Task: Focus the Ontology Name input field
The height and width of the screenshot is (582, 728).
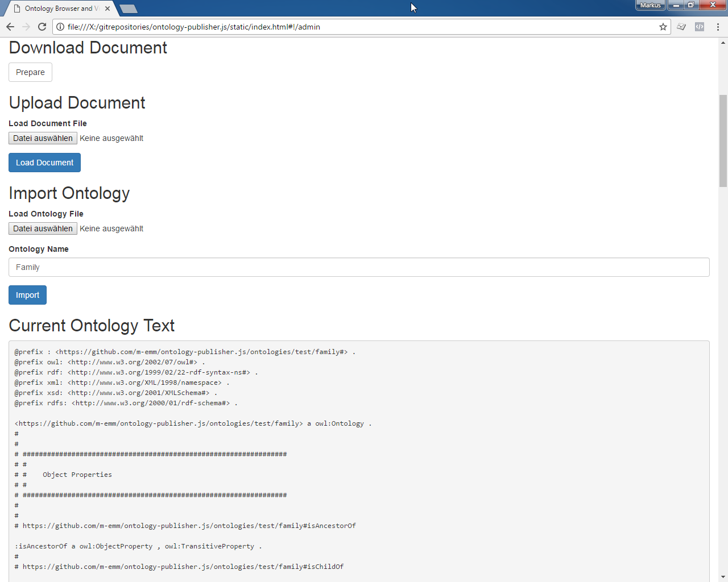Action: pyautogui.click(x=359, y=267)
